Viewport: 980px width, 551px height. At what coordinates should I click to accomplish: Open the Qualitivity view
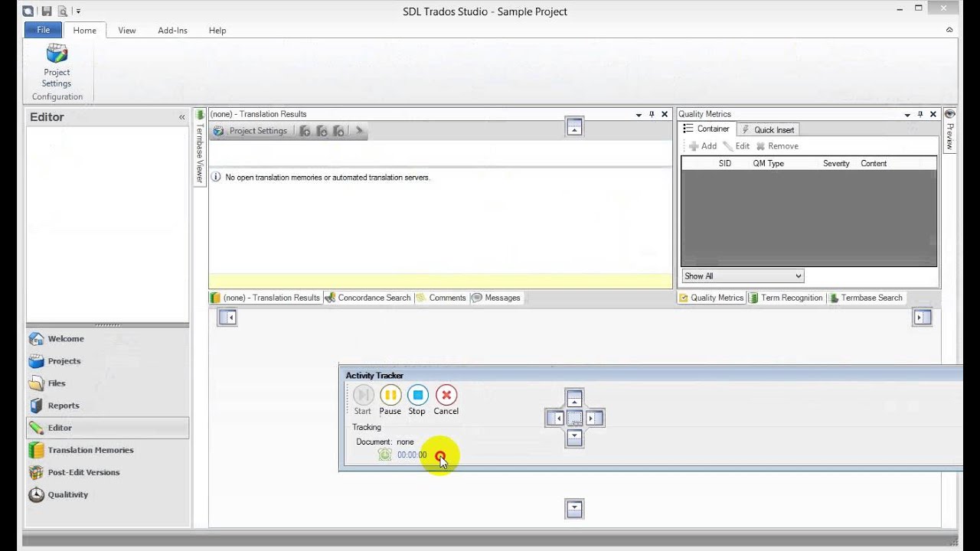tap(107, 494)
